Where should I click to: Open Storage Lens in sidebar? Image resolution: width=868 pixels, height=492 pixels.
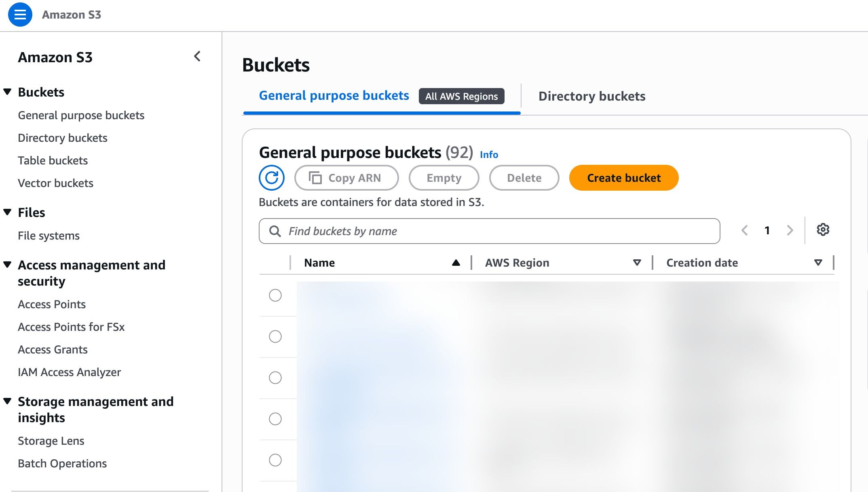[x=51, y=441]
